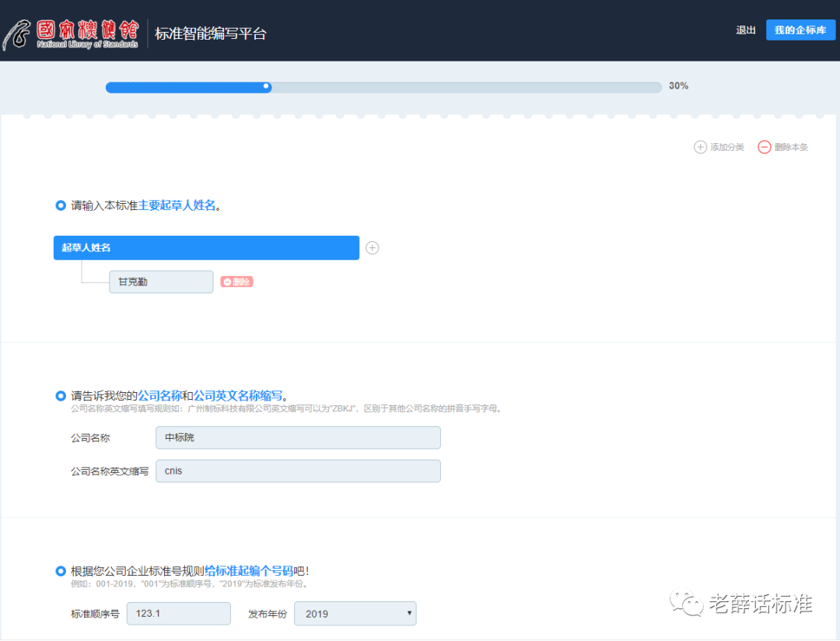This screenshot has width=840, height=641.
Task: Click the 公司名称 input field
Action: click(x=298, y=437)
